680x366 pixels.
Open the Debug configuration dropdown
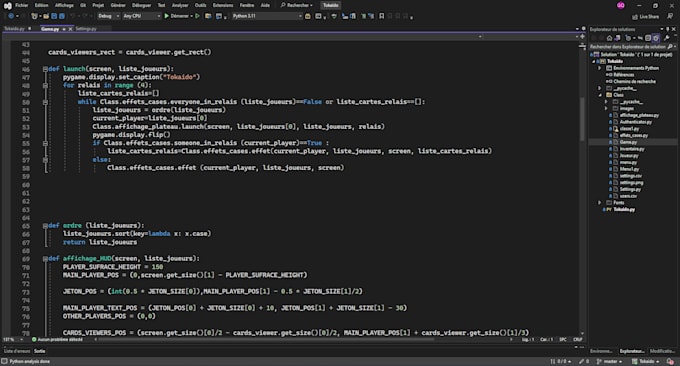[108, 16]
